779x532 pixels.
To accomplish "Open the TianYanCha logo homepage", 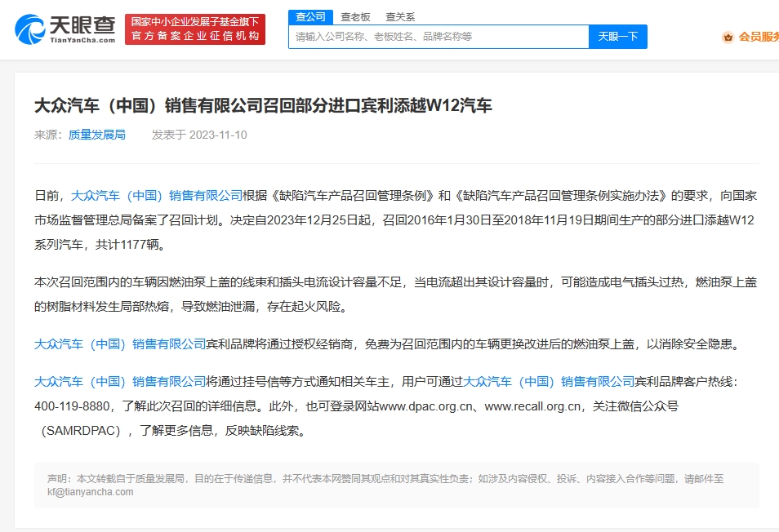I will pyautogui.click(x=65, y=29).
